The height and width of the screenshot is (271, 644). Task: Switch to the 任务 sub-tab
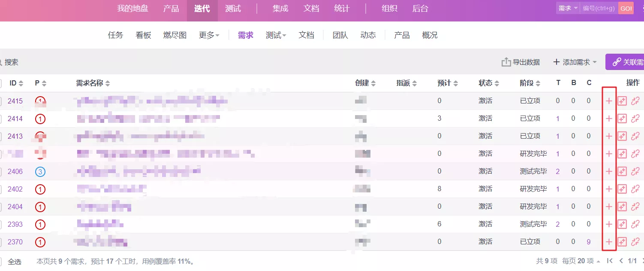coord(115,35)
